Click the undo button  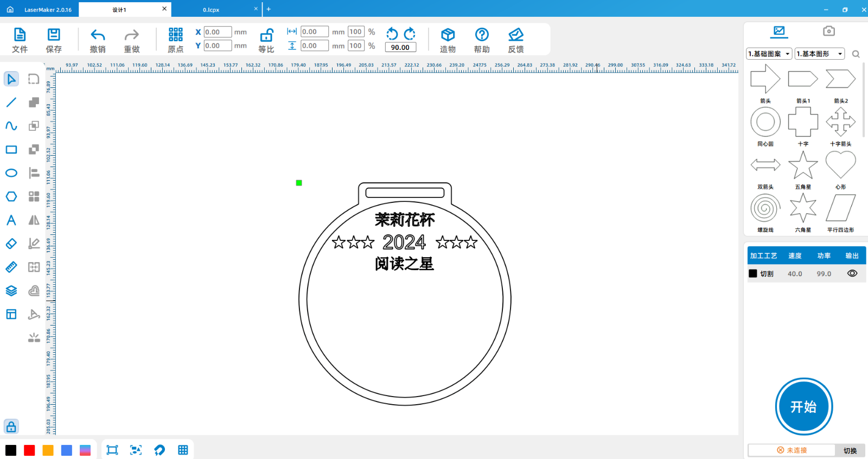pyautogui.click(x=98, y=40)
